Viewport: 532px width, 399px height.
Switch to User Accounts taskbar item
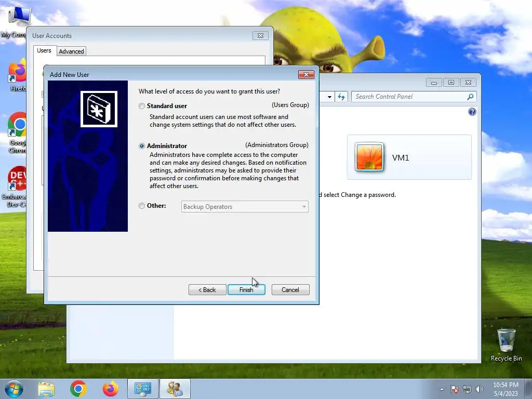click(175, 389)
